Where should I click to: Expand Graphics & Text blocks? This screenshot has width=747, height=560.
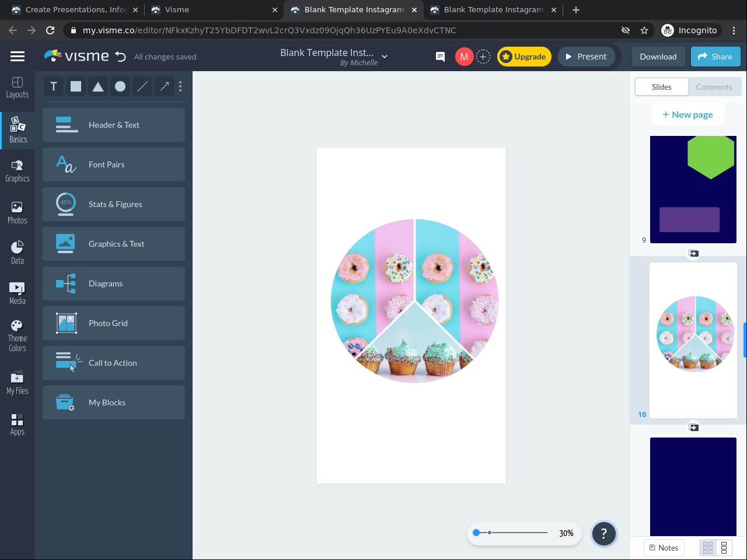114,244
